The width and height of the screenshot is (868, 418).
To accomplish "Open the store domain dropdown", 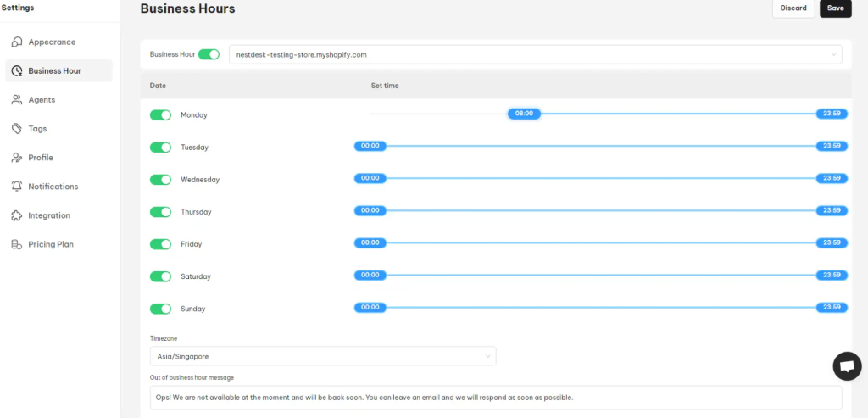I will [x=536, y=55].
